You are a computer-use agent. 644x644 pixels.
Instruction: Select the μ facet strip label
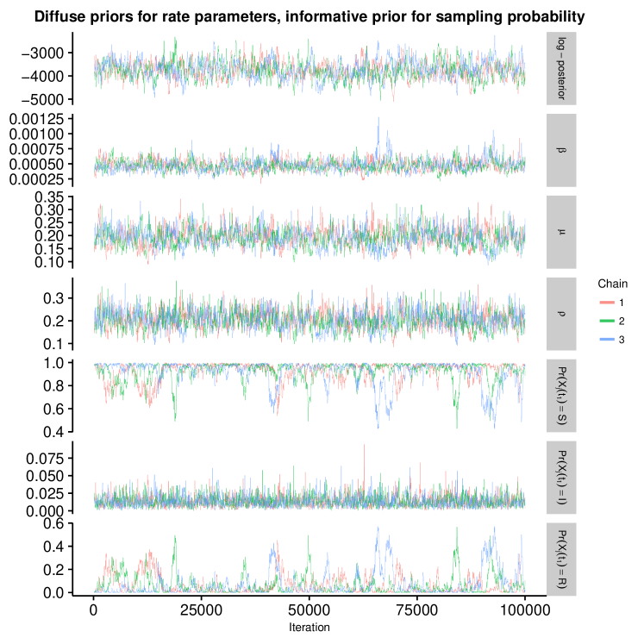[561, 232]
